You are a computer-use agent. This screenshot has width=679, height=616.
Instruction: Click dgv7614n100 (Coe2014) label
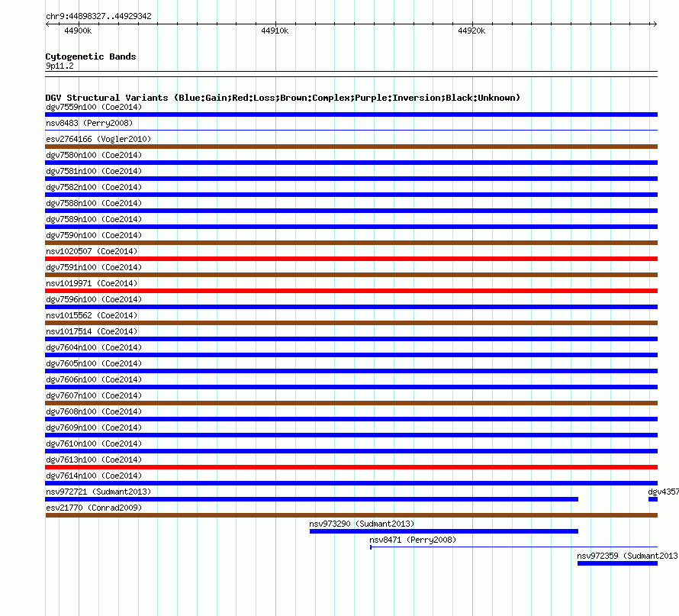coord(94,476)
